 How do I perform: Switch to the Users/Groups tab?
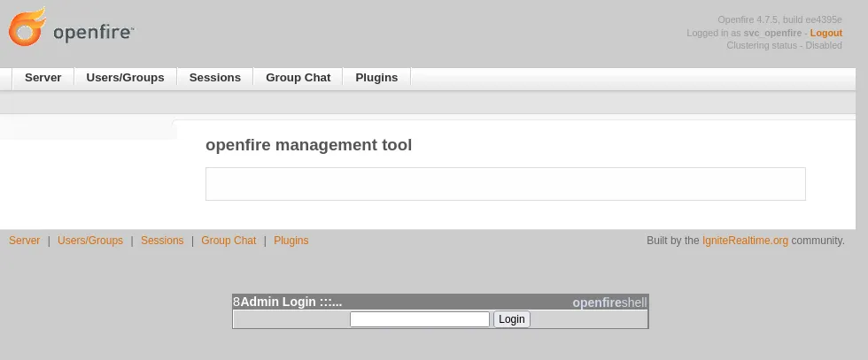click(125, 78)
